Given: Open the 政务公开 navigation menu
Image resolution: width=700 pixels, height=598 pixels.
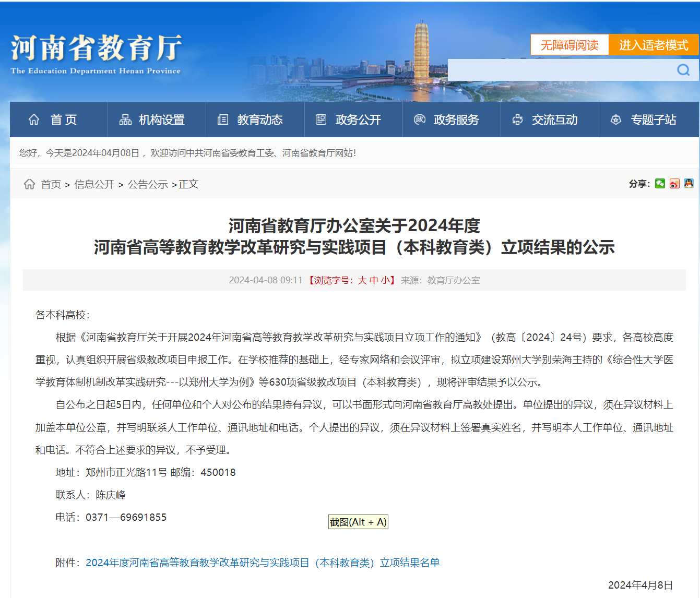Looking at the screenshot, I should [358, 120].
